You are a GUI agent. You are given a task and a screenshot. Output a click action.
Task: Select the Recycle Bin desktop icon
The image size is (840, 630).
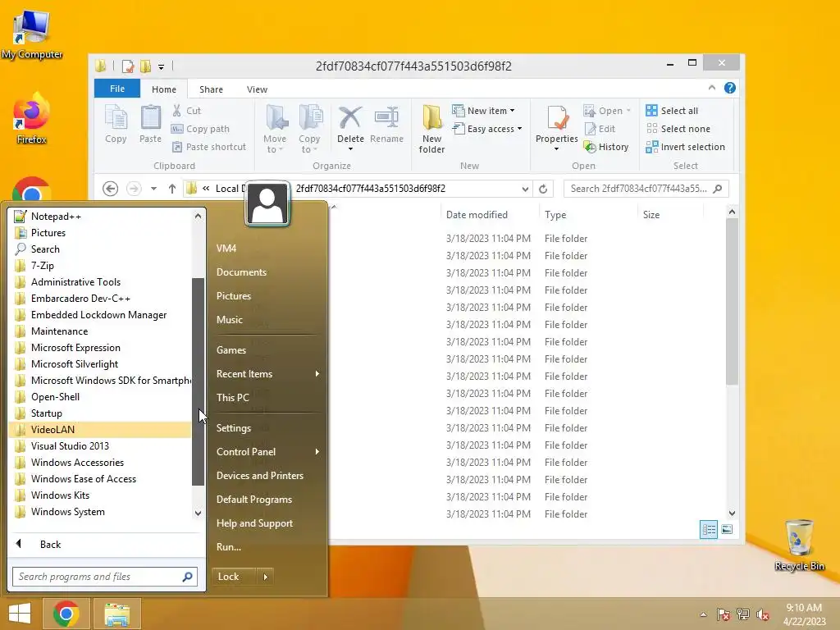799,545
